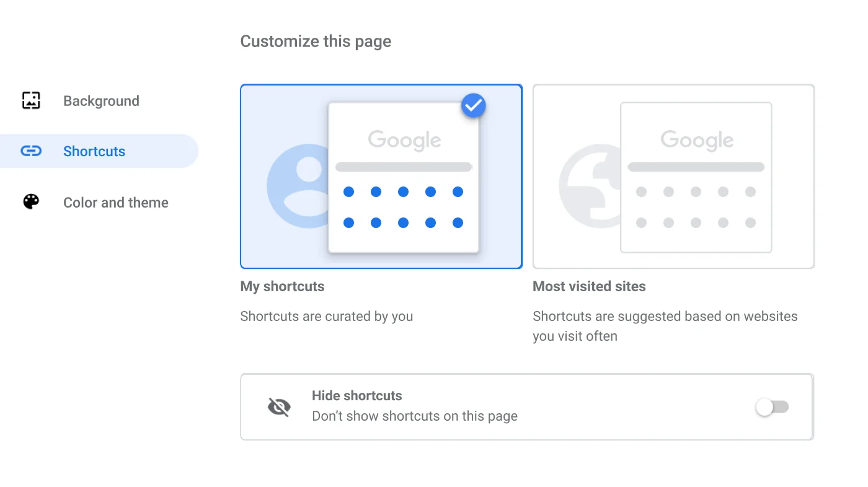Screen dimensions: 868x487
Task: Click the Background image icon in sidebar
Action: coord(30,100)
